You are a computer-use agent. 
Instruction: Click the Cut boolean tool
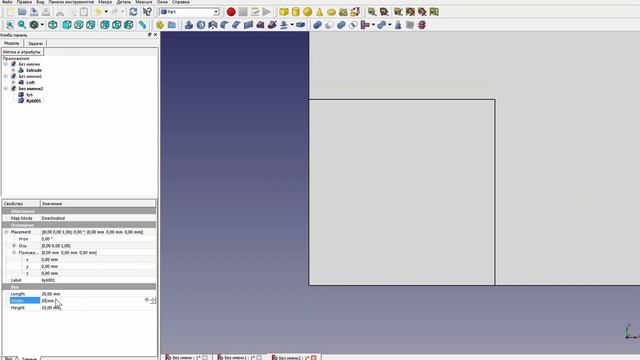(329, 25)
